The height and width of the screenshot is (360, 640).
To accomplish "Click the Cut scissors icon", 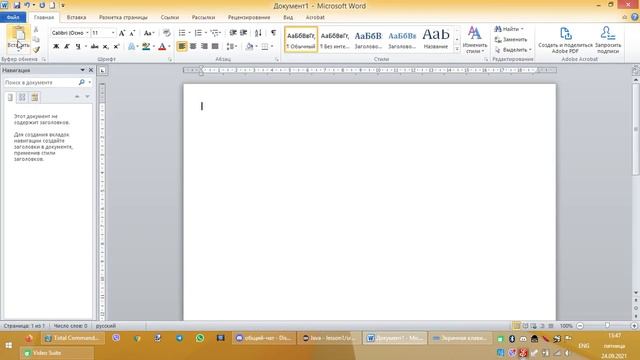I will 36,29.
